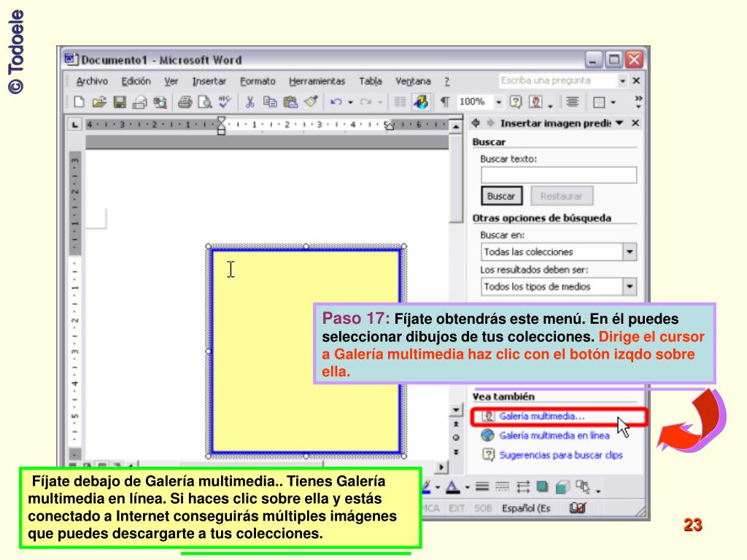The image size is (747, 560).
Task: Toggle EXT extend selection in status bar
Action: [457, 508]
